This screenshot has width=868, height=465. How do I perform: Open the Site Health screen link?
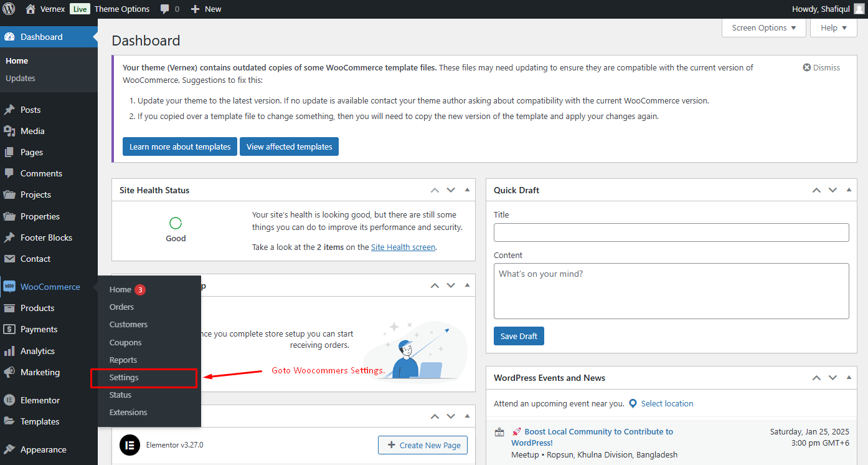coord(403,247)
